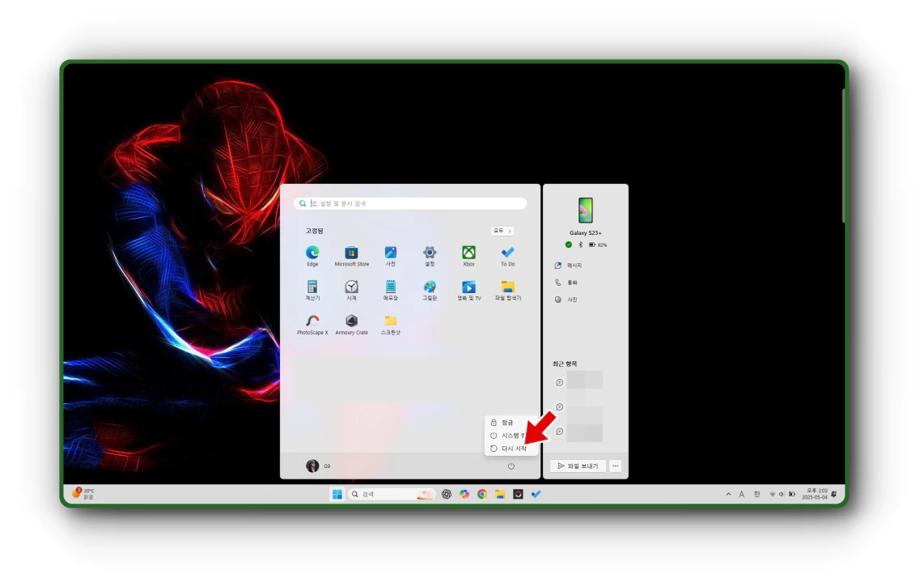Open the notification bell on taskbar

pyautogui.click(x=834, y=495)
